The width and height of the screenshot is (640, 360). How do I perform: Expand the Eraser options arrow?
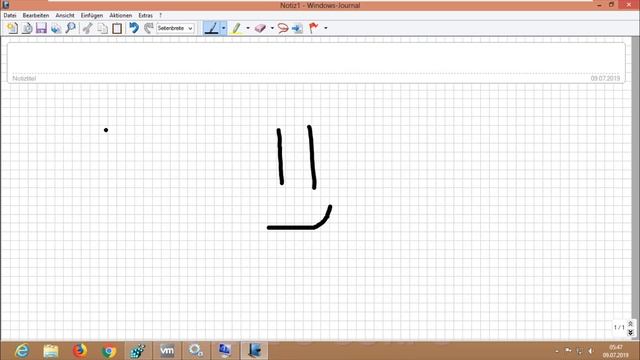click(272, 28)
